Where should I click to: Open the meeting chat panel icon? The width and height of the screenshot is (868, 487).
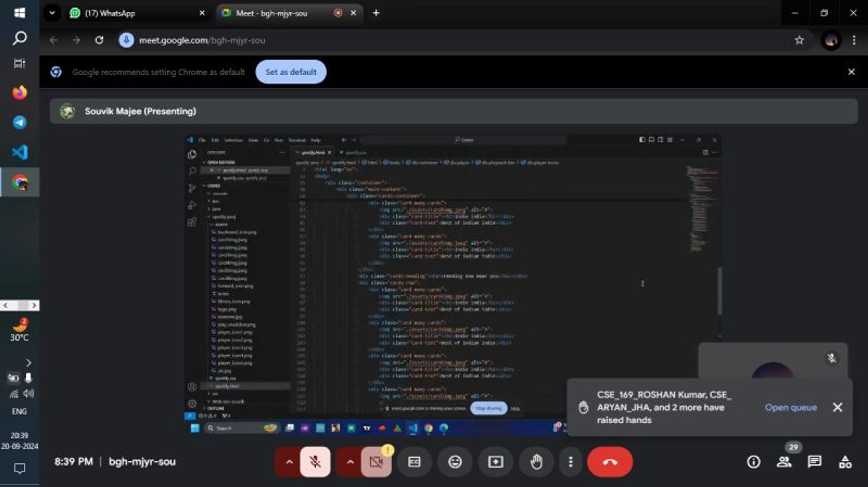tap(814, 462)
